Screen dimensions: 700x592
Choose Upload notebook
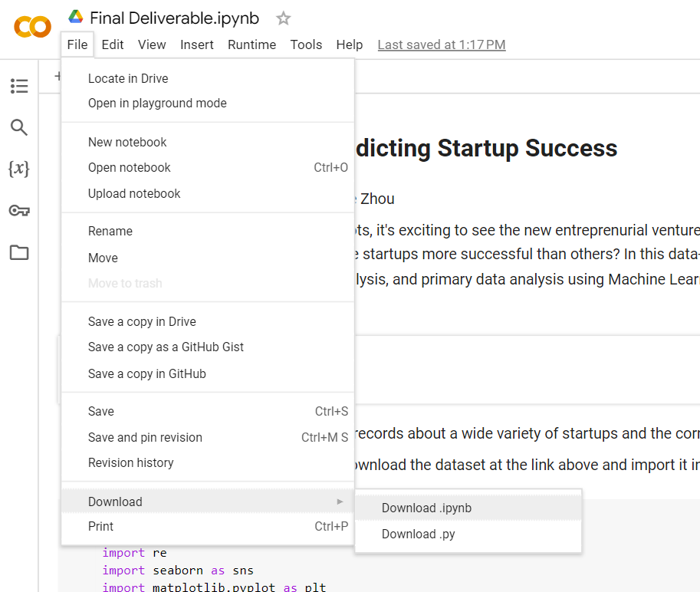tap(134, 193)
